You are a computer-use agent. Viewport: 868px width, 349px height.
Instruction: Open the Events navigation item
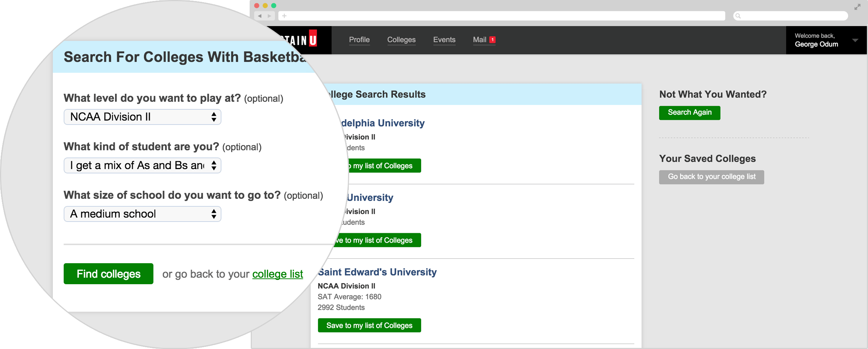444,40
